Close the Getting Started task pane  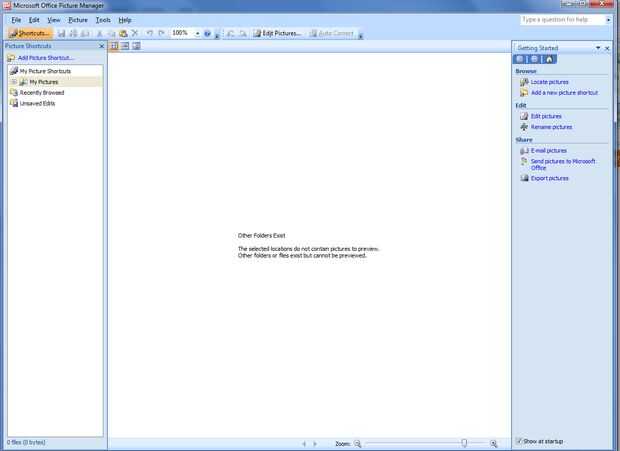607,48
